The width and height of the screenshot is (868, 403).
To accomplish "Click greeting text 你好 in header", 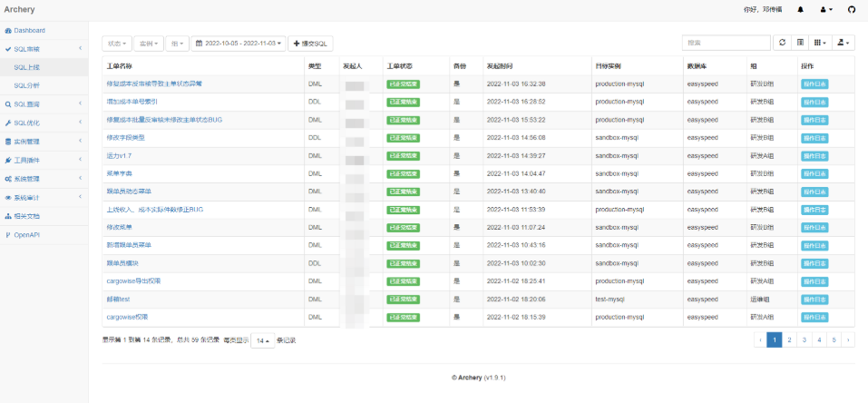I will tap(764, 9).
